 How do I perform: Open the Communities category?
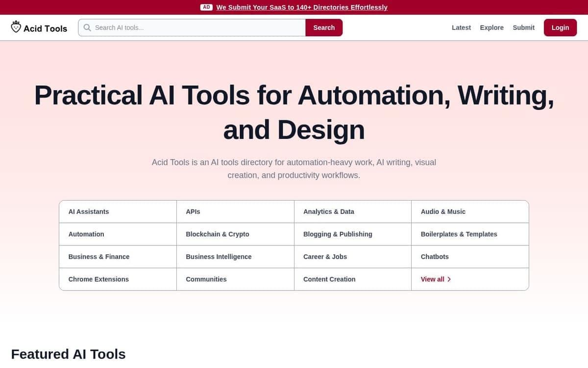click(x=235, y=279)
